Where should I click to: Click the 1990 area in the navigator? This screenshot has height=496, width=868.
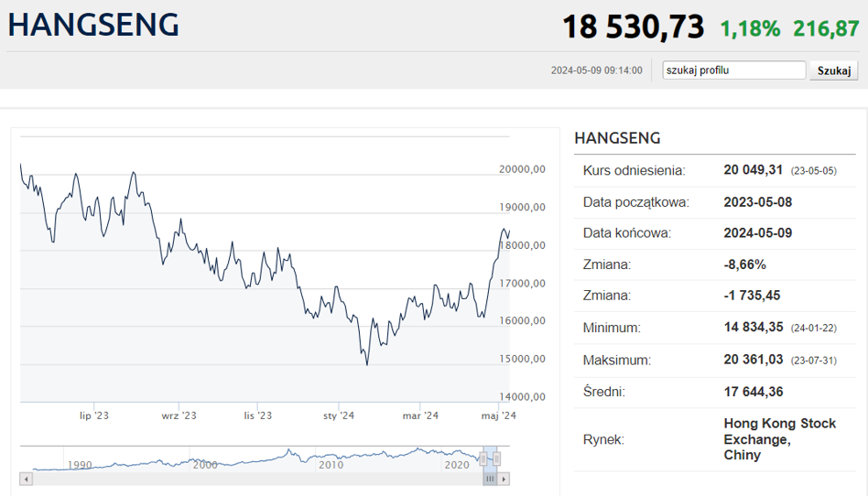coord(80,465)
